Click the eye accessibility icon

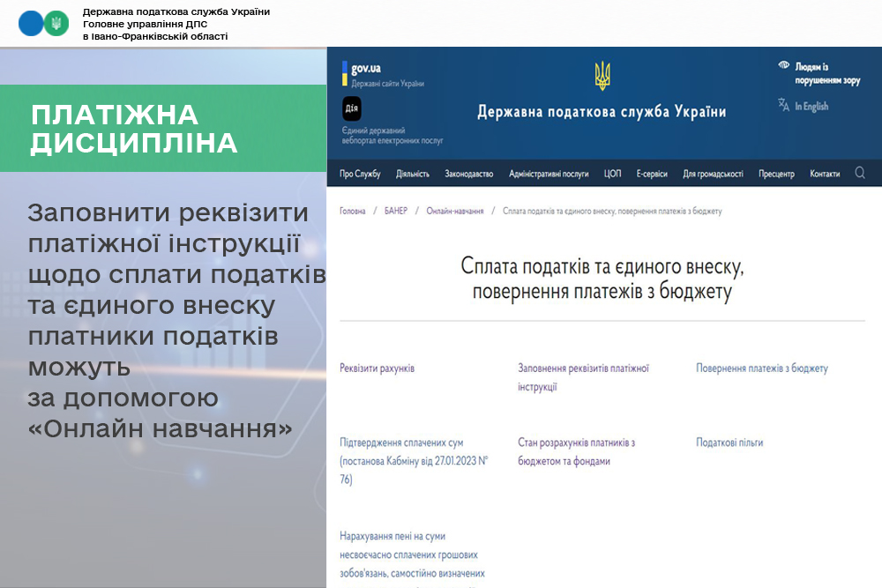[783, 66]
